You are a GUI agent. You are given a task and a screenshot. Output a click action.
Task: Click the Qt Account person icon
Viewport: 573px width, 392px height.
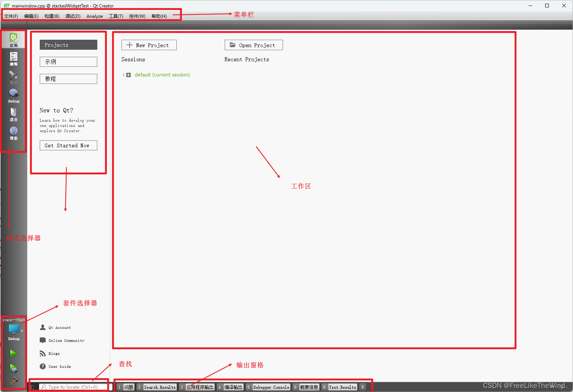click(43, 327)
